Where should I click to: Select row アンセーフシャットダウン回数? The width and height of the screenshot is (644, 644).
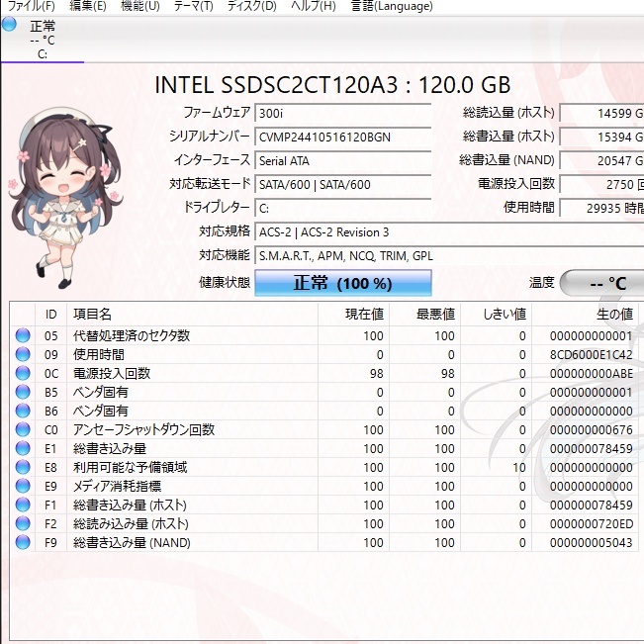coord(143,429)
